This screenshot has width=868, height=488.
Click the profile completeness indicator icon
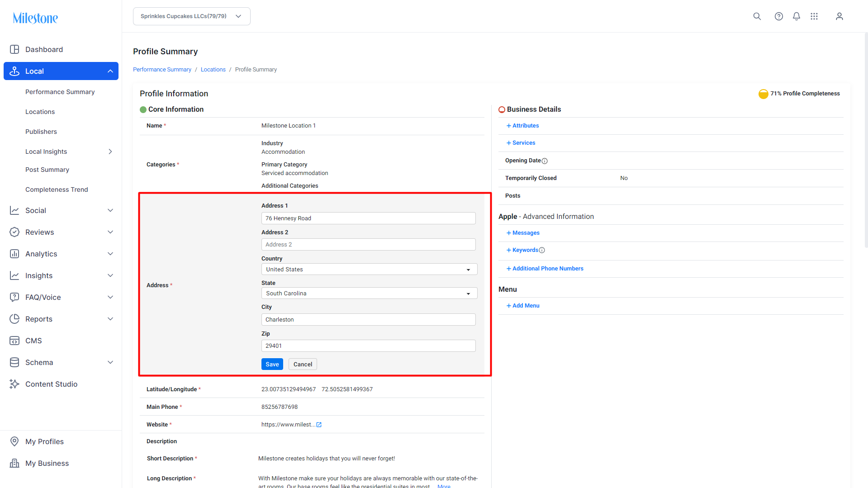pyautogui.click(x=763, y=94)
